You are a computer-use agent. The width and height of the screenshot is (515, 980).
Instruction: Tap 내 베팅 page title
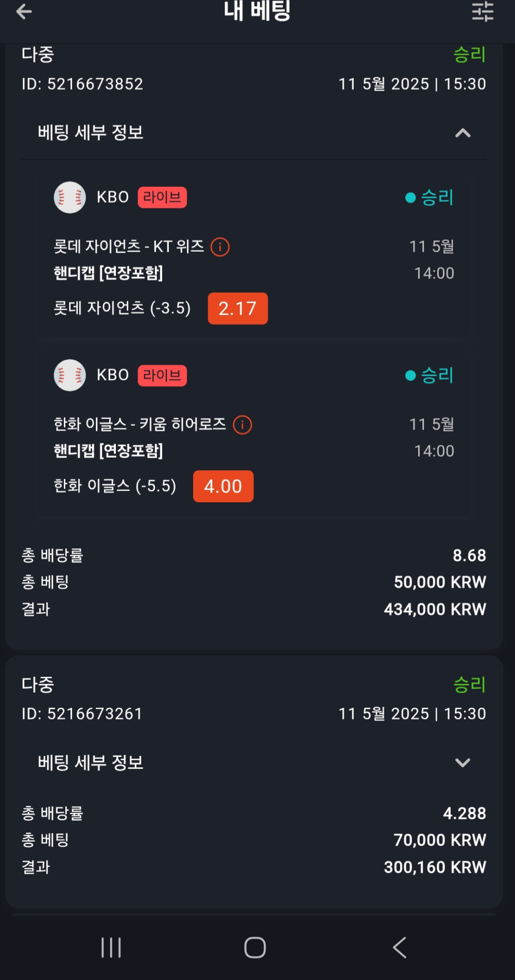pos(257,11)
